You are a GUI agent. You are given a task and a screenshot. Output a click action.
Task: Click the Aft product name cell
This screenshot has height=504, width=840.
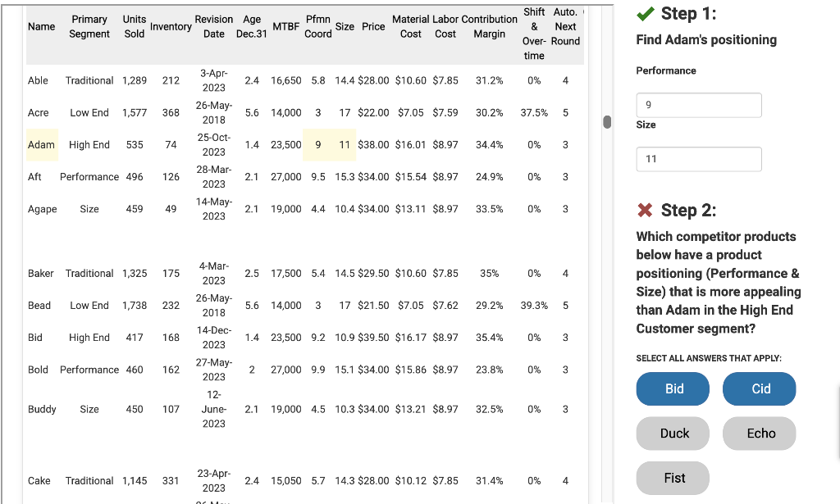(x=34, y=177)
